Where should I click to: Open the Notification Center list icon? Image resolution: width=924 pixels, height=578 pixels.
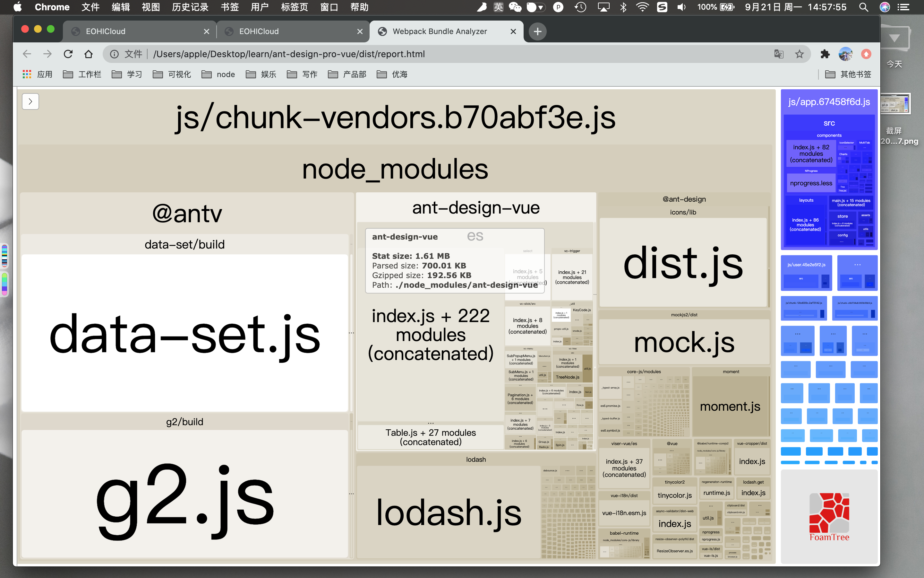click(x=903, y=7)
